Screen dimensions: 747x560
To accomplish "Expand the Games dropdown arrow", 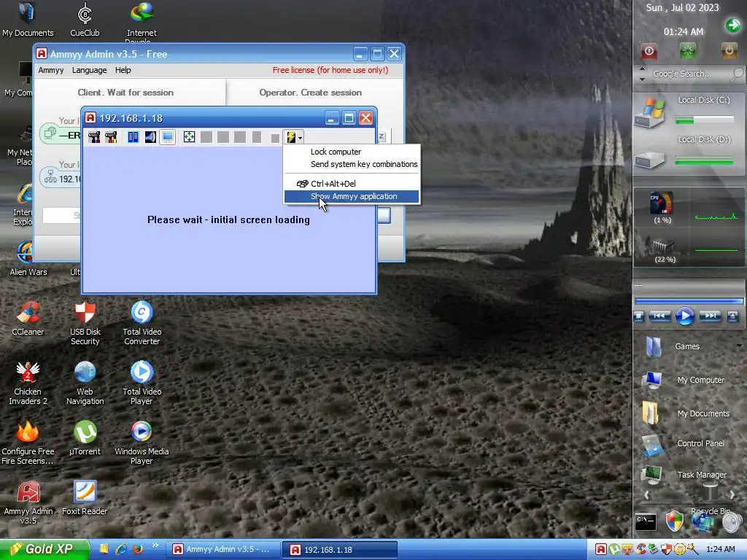I will coord(739,346).
